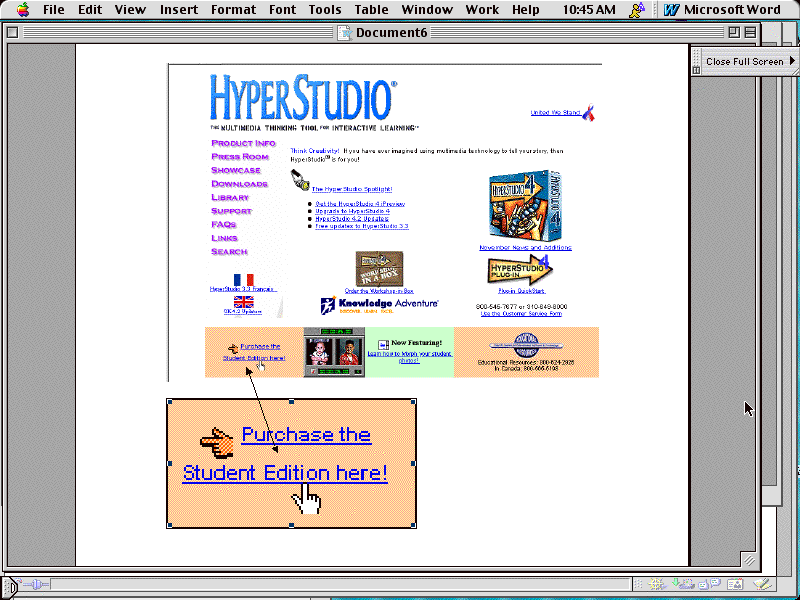Click the British flag icon

point(243,302)
